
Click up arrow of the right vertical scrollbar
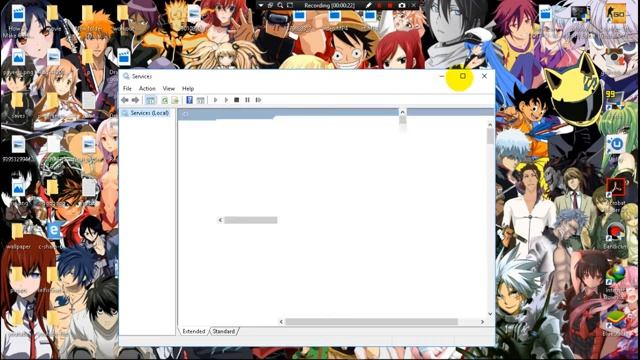(490, 124)
